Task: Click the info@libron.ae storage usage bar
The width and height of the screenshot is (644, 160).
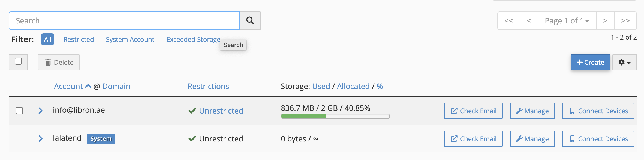Action: coord(335,116)
